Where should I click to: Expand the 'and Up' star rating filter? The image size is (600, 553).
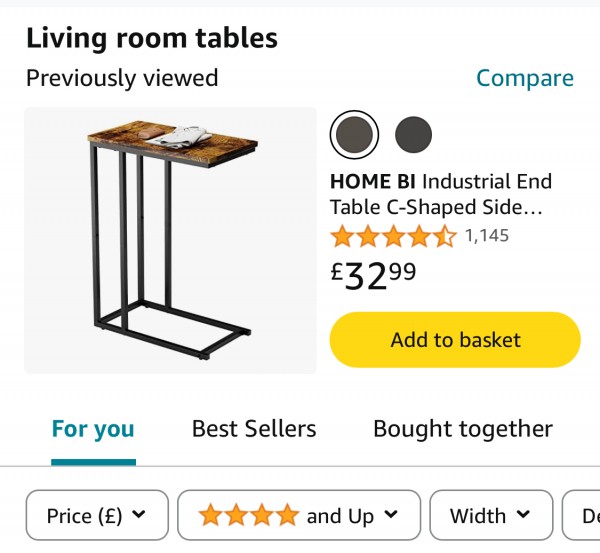(298, 516)
